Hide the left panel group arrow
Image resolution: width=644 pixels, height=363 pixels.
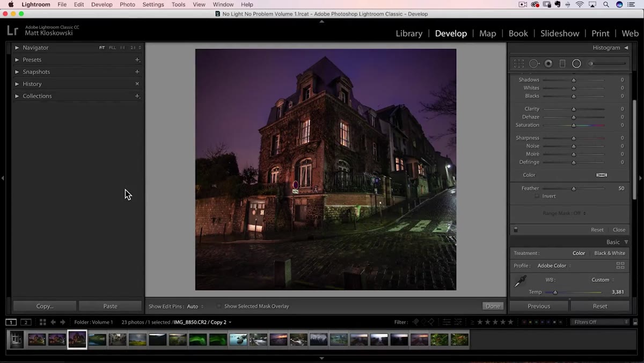3,178
